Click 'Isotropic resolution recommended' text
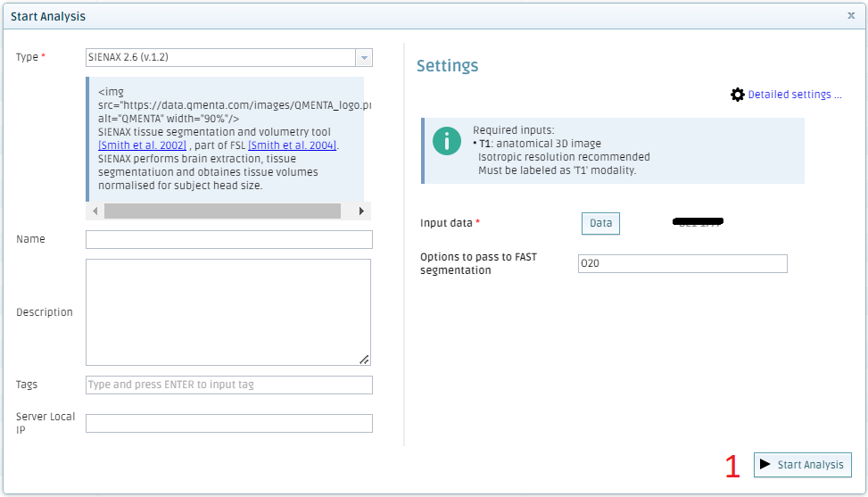Screen dimensions: 868x497 coord(564,157)
